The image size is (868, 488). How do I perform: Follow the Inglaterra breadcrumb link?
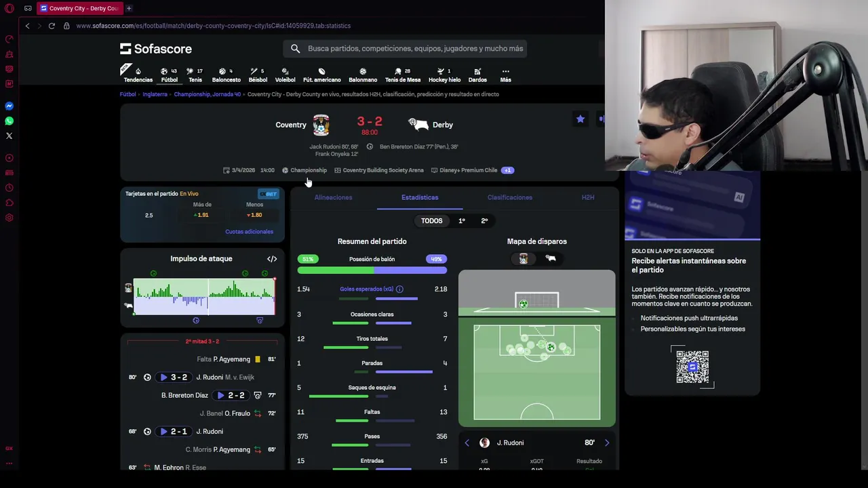[155, 94]
